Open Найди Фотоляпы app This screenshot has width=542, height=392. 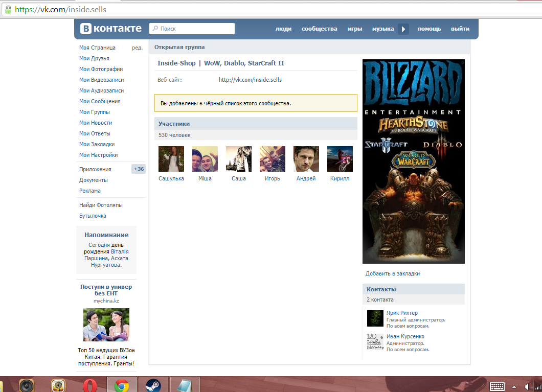101,205
